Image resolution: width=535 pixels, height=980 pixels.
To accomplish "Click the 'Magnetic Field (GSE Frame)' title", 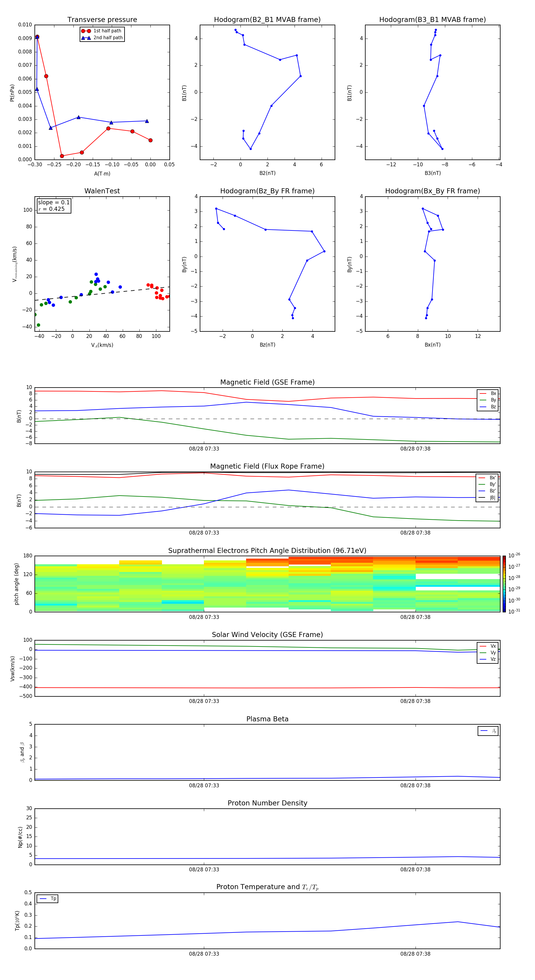I will [x=267, y=382].
